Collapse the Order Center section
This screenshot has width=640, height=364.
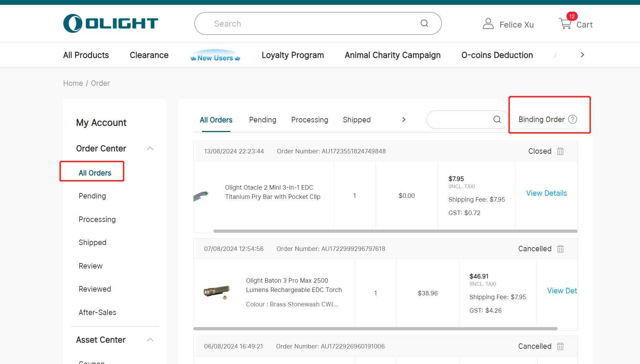[x=150, y=149]
